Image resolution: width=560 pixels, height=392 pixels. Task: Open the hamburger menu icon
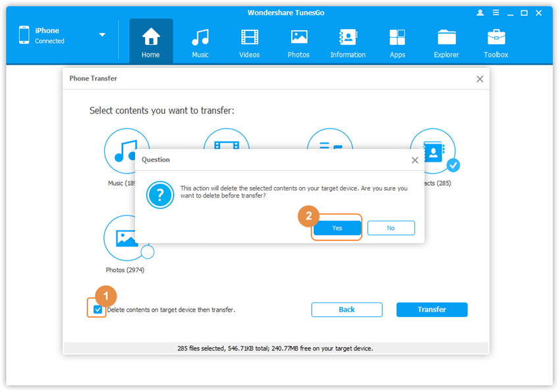pos(495,13)
